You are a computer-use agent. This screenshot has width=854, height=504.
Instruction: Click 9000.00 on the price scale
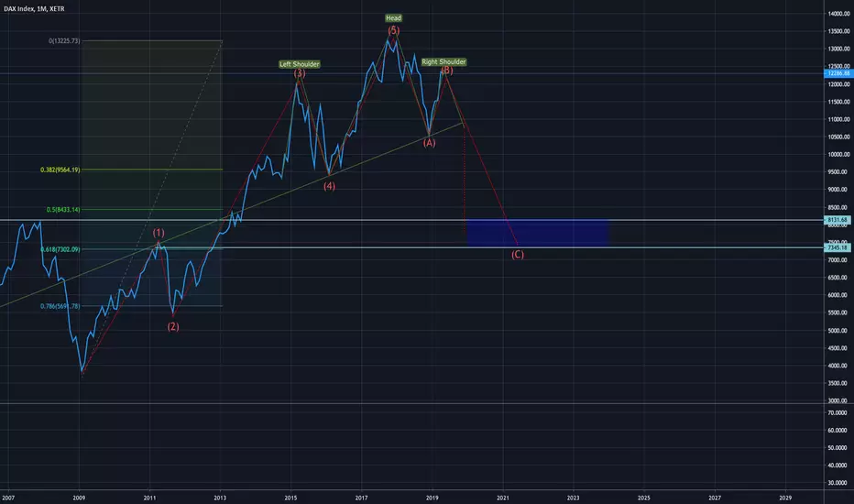[838, 190]
